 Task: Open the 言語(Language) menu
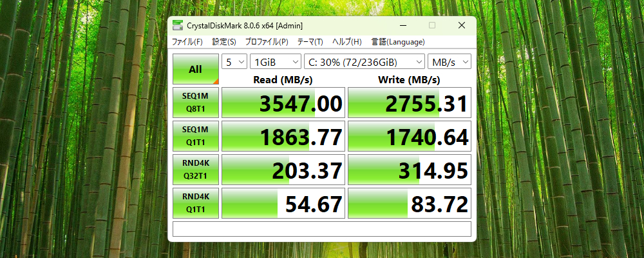pyautogui.click(x=398, y=42)
